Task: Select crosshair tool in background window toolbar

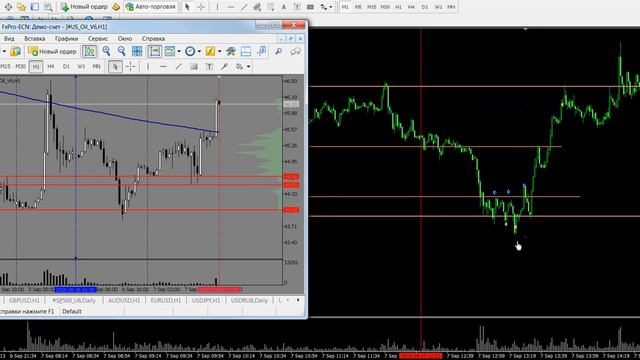Action: click(x=201, y=7)
